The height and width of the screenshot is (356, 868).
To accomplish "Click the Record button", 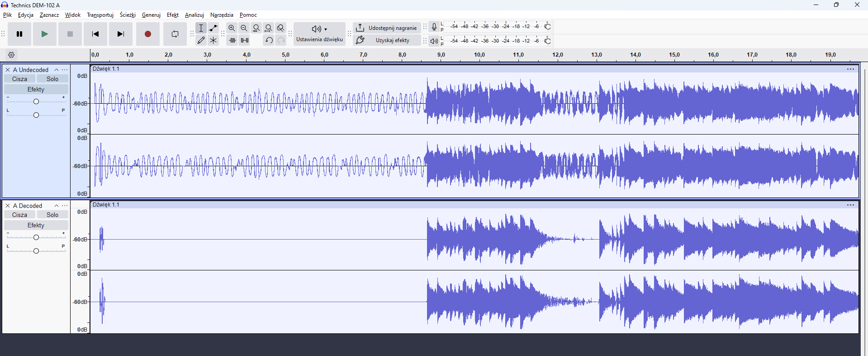I will pyautogui.click(x=147, y=34).
